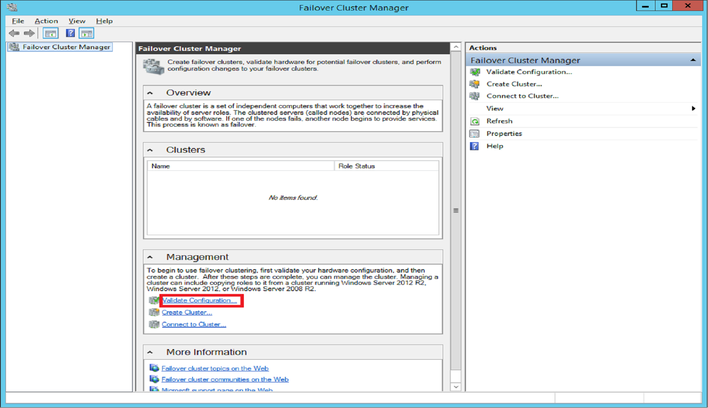
Task: Collapse Failover Cluster Manager actions group
Action: pyautogui.click(x=693, y=60)
